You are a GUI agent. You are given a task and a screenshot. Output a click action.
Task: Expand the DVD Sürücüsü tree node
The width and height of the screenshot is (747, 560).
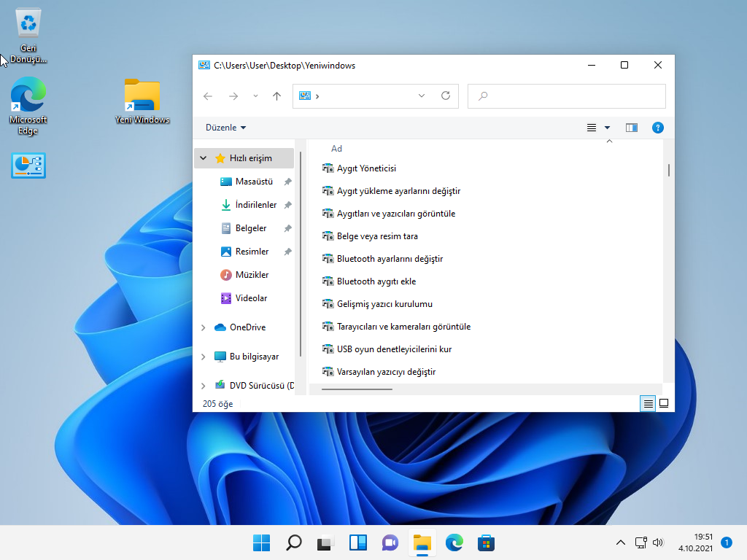pos(204,386)
